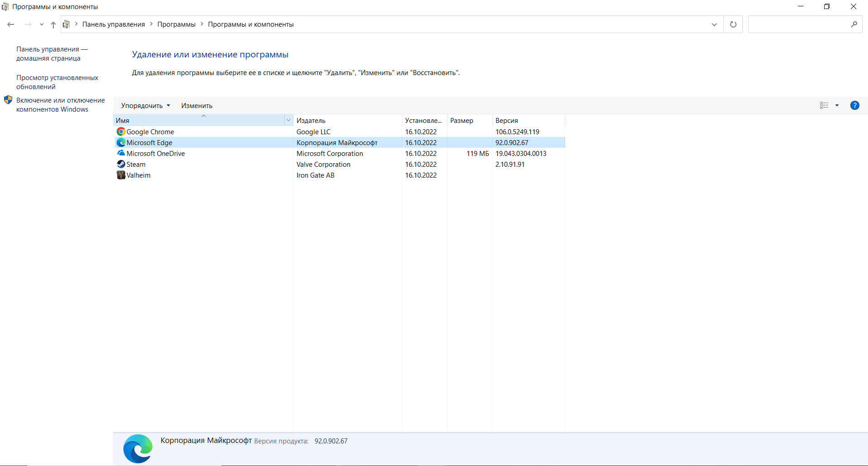This screenshot has width=868, height=466.
Task: Click publisher Корпорация Майкрософт cell in list
Action: (x=337, y=142)
